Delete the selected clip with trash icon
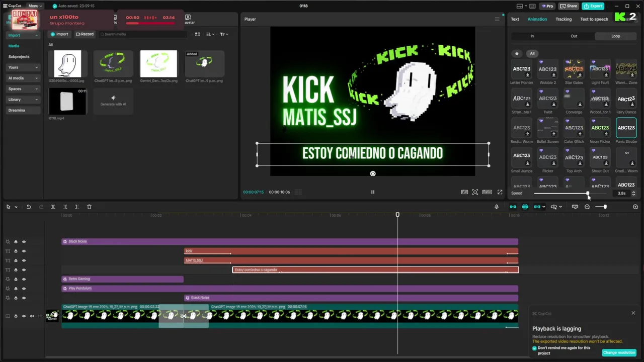The image size is (644, 362). click(89, 207)
